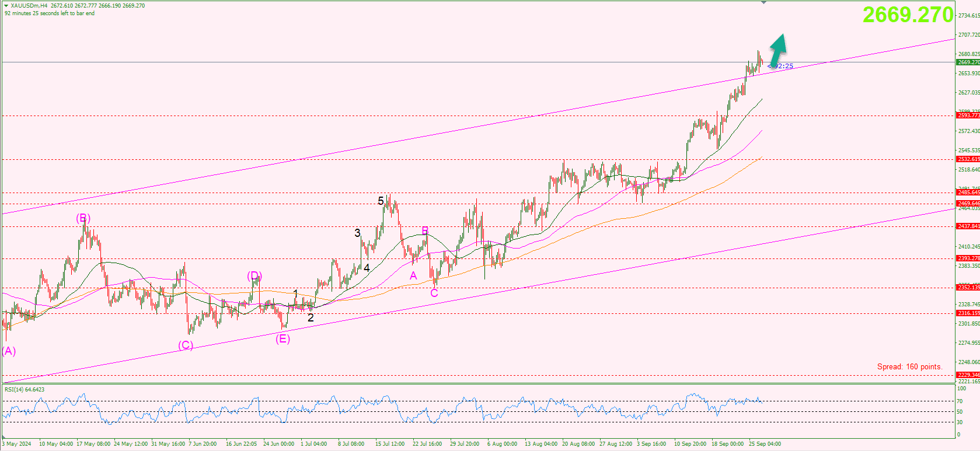Image resolution: width=980 pixels, height=451 pixels.
Task: Click the red 2437.841 level price tag
Action: pos(968,226)
